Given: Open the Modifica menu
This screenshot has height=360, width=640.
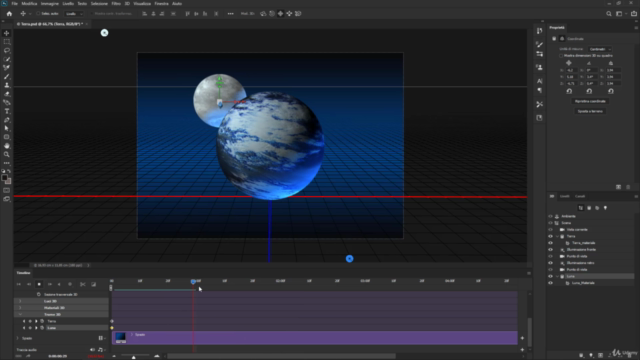Looking at the screenshot, I should tap(29, 3).
